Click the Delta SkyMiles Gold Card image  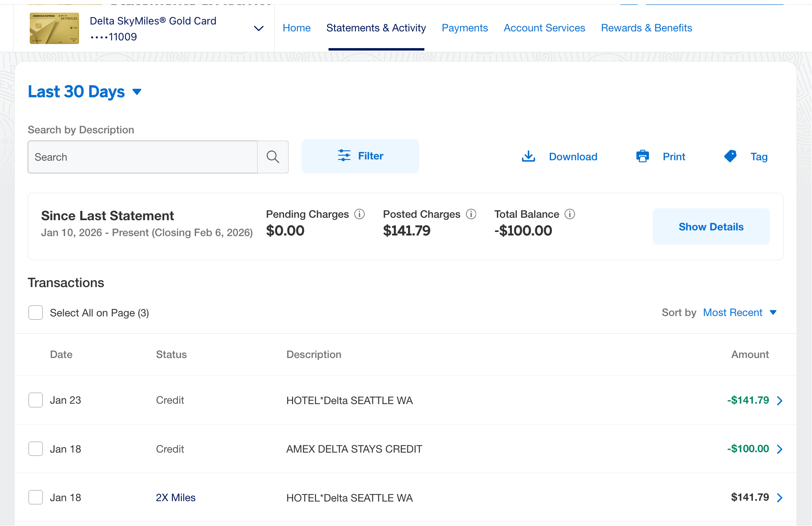(x=54, y=28)
